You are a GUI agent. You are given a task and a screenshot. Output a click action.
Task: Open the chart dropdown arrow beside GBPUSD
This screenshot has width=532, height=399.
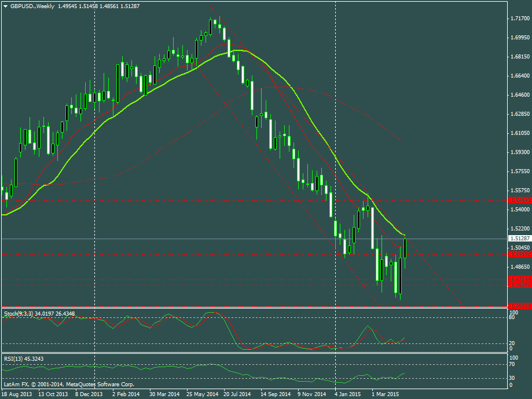click(5, 6)
